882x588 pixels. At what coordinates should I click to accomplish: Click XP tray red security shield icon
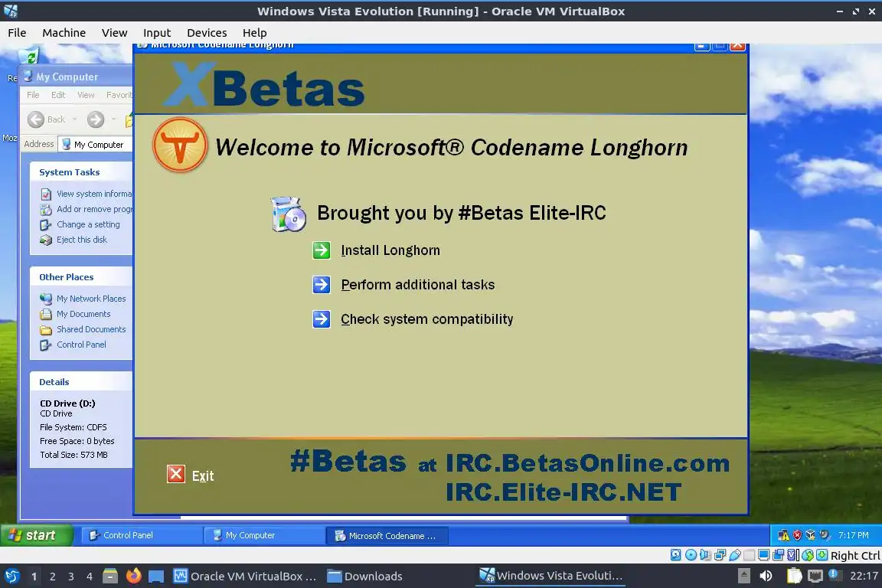pos(798,535)
